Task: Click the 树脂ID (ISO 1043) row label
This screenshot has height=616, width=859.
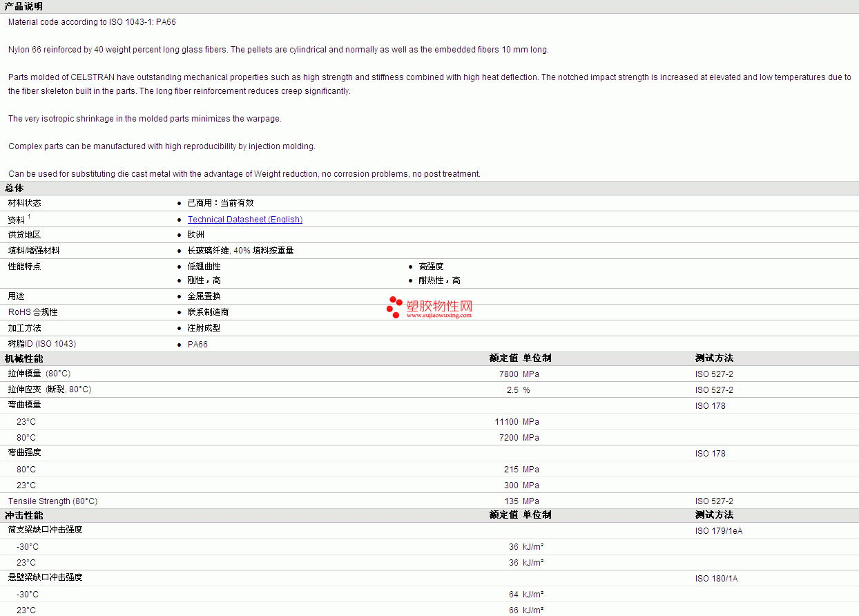Action: 42,344
